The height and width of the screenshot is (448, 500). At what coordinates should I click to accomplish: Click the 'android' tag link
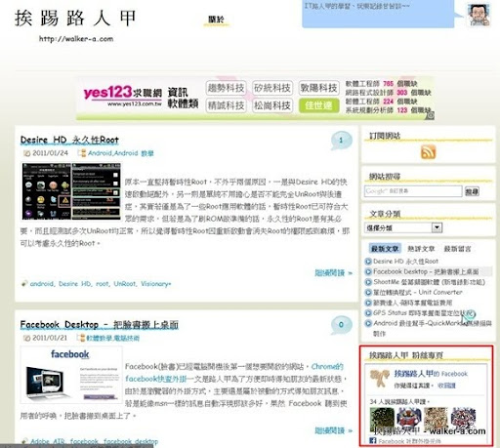[42, 284]
